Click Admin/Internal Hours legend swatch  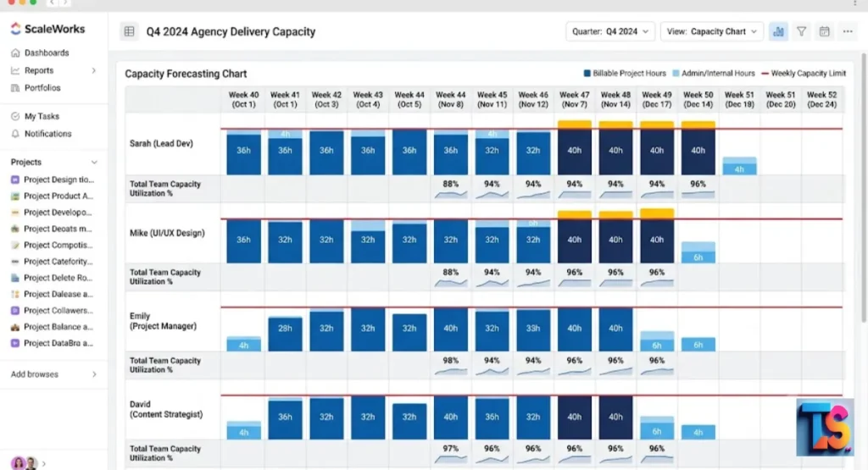click(676, 73)
